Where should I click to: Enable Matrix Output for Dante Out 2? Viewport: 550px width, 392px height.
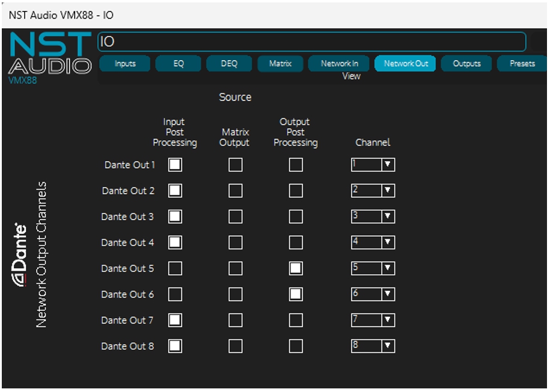click(236, 191)
